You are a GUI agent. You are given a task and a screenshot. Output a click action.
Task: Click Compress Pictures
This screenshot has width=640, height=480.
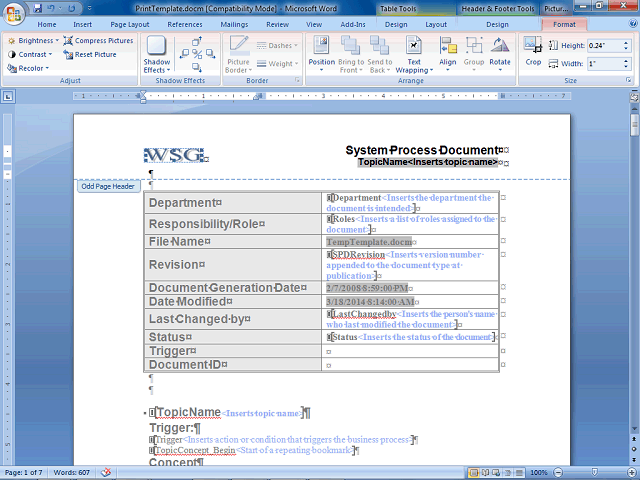pos(98,40)
